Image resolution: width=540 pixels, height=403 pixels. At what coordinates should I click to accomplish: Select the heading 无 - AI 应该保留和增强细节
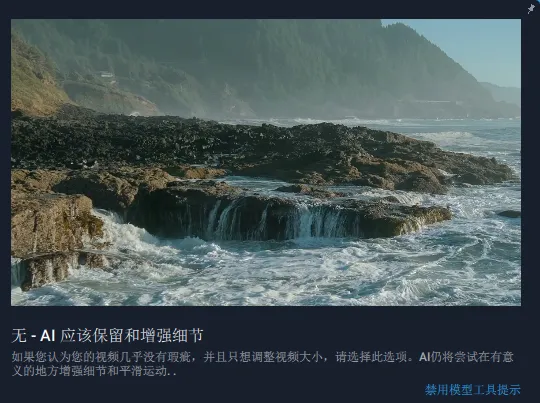(107, 335)
